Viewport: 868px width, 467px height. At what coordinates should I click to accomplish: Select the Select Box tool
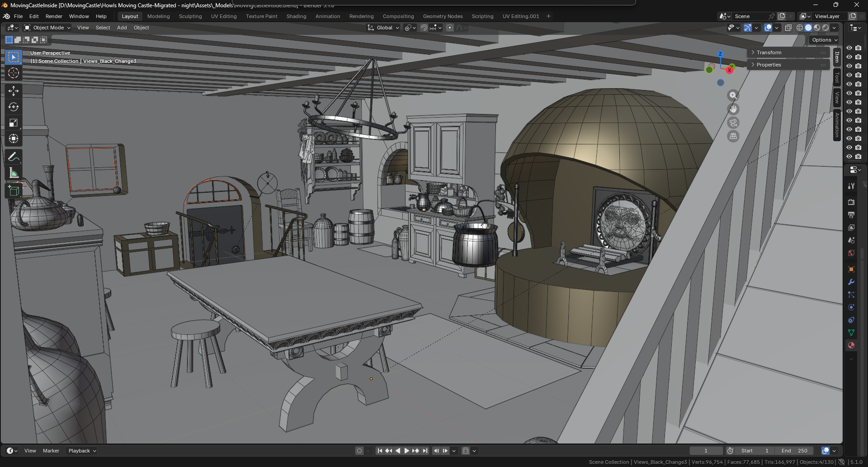click(14, 57)
